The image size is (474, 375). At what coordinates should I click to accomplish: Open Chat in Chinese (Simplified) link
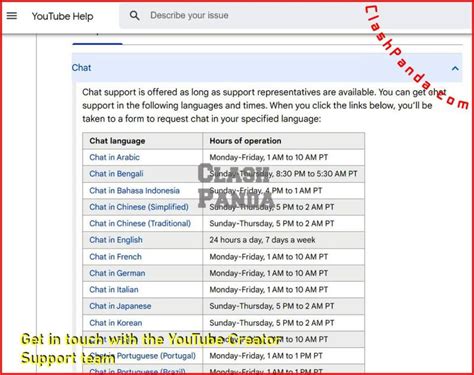(x=139, y=207)
